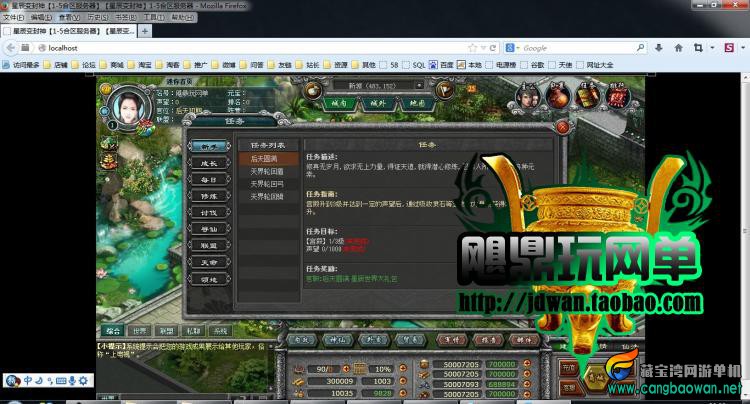750x404 pixels.
Task: Click the 城外 outer city button
Action: (x=378, y=102)
